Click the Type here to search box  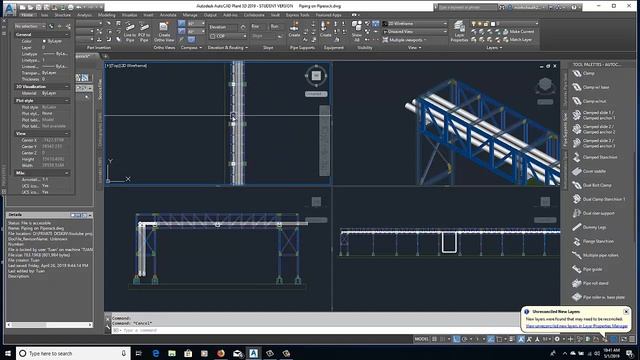pyautogui.click(x=73, y=353)
